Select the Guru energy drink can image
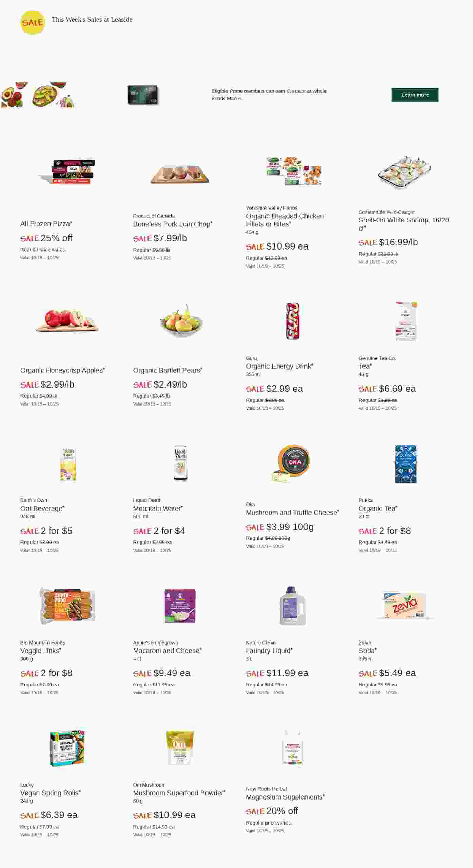 click(293, 321)
